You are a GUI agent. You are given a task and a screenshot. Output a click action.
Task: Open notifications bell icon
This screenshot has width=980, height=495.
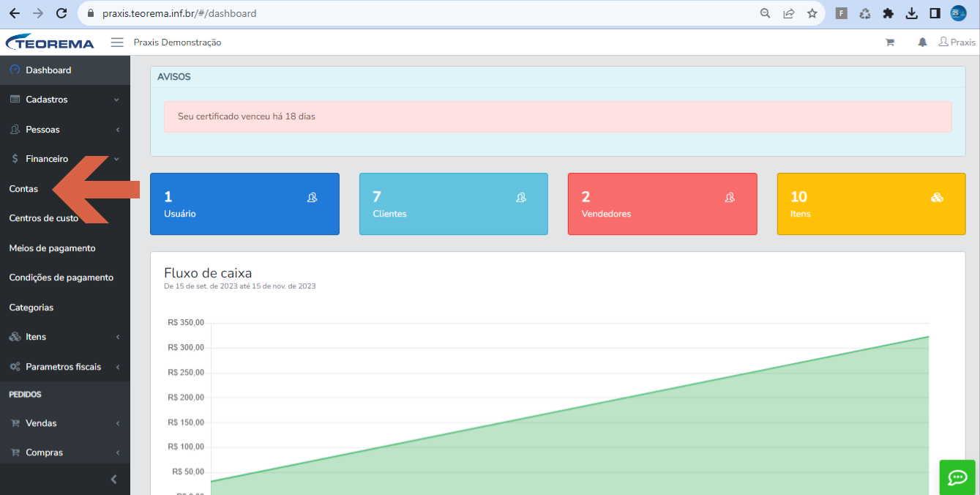pyautogui.click(x=922, y=42)
